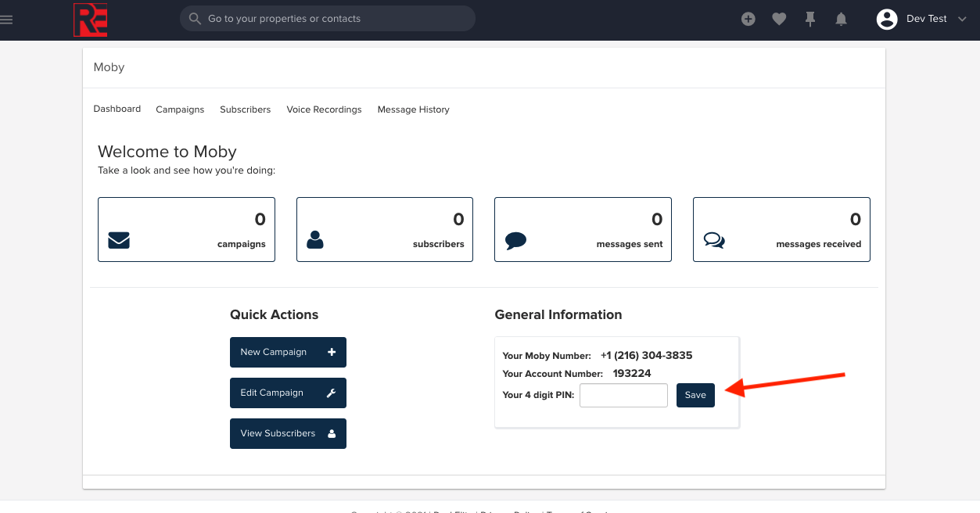Click the Quick Actions heading

click(x=275, y=314)
